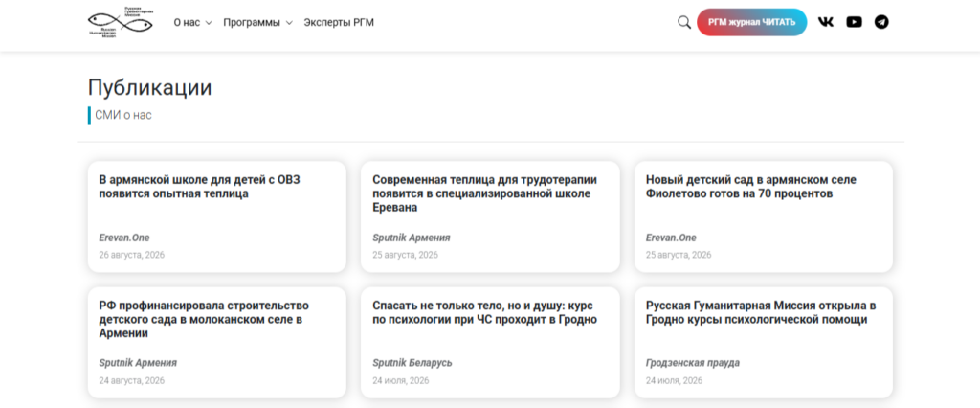The image size is (980, 408).
Task: Click «Sputnik Армения» source on молоканском селе card
Action: coord(138,363)
